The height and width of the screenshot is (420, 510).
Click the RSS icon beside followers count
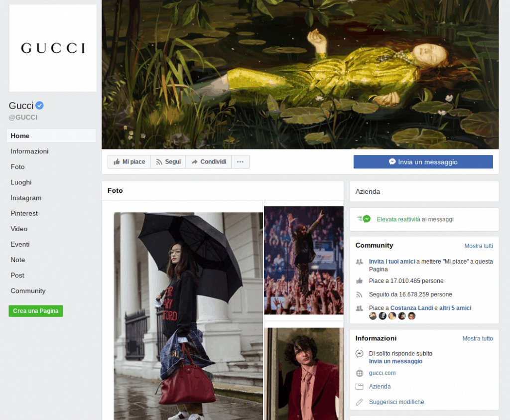pyautogui.click(x=360, y=294)
